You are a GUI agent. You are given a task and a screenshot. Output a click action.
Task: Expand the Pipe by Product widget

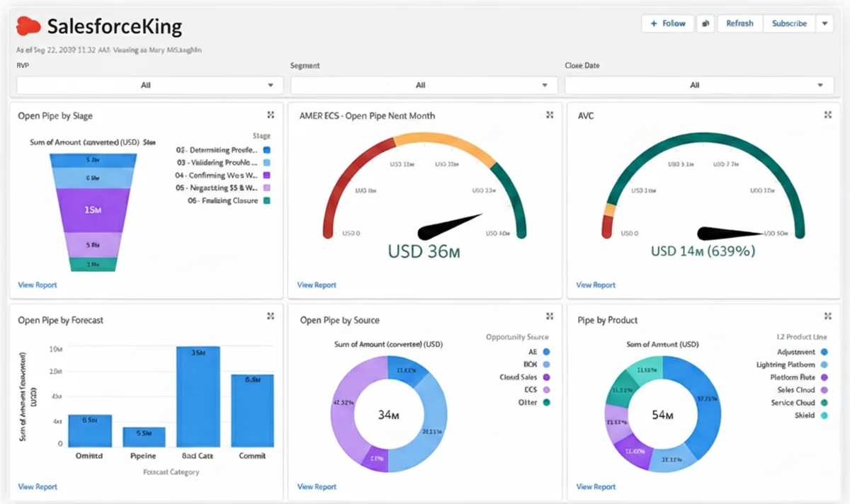pyautogui.click(x=827, y=316)
